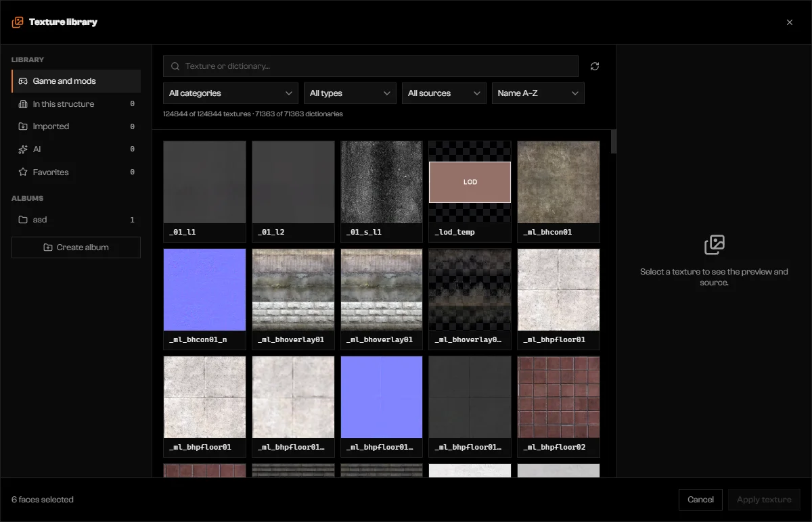Refresh the texture list

595,66
